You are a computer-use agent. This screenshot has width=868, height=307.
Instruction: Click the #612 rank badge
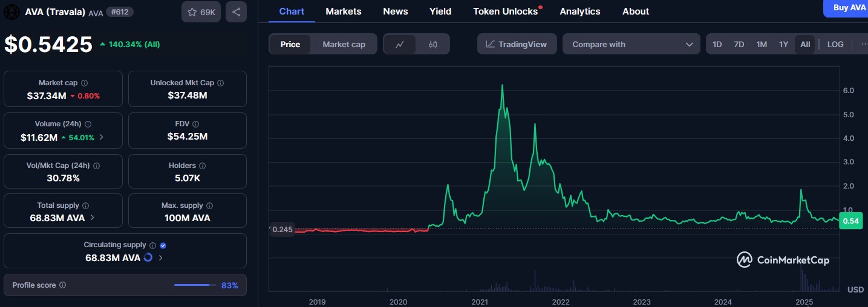[x=120, y=11]
